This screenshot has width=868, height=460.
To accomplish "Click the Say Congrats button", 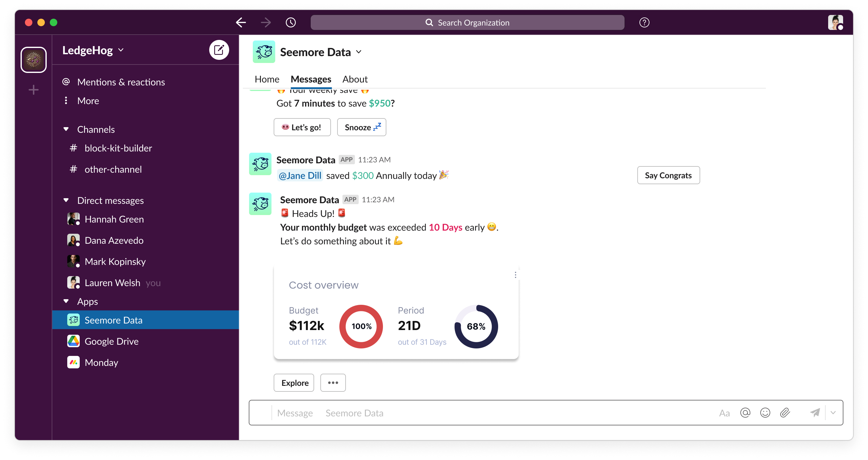I will tap(668, 175).
